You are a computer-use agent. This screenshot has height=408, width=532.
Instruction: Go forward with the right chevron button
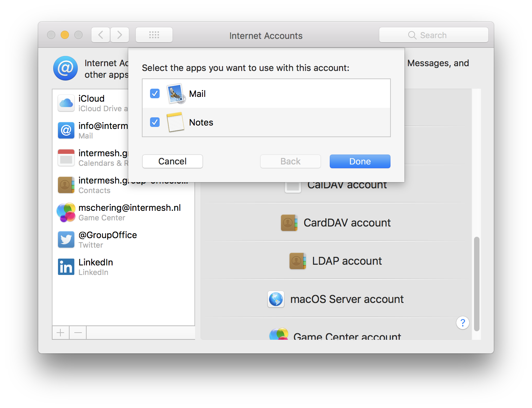(x=120, y=35)
